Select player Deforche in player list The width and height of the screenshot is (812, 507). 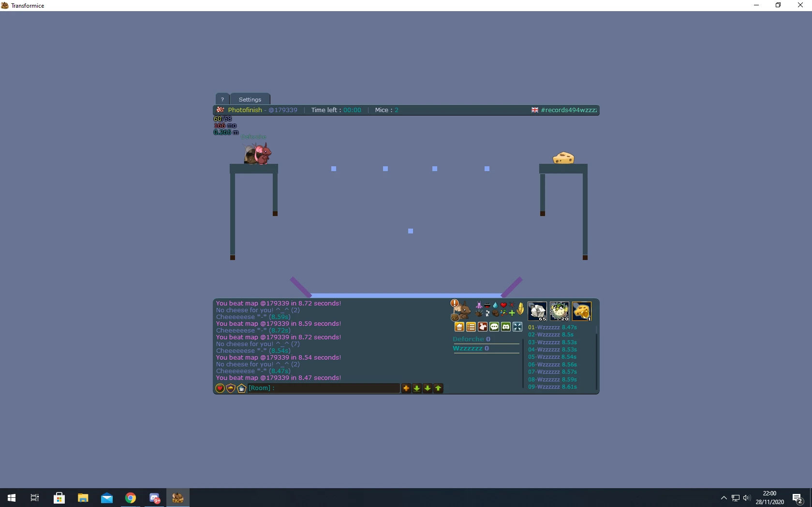point(472,339)
